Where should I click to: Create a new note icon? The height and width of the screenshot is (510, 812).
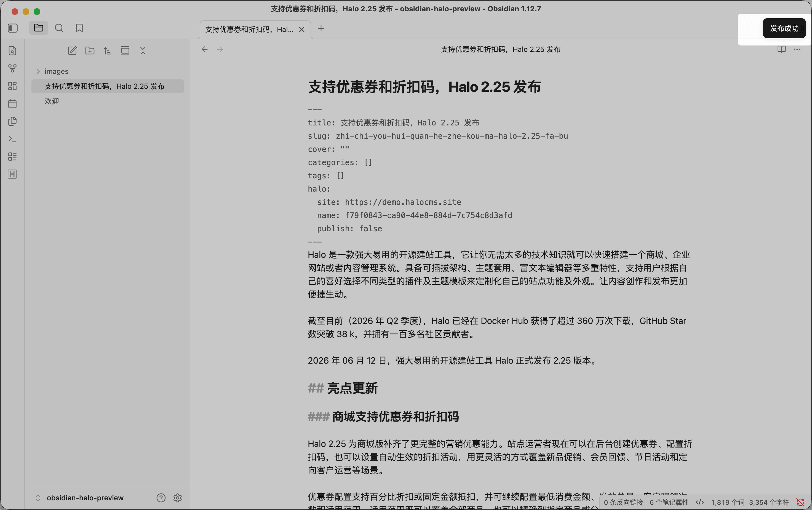pyautogui.click(x=72, y=51)
